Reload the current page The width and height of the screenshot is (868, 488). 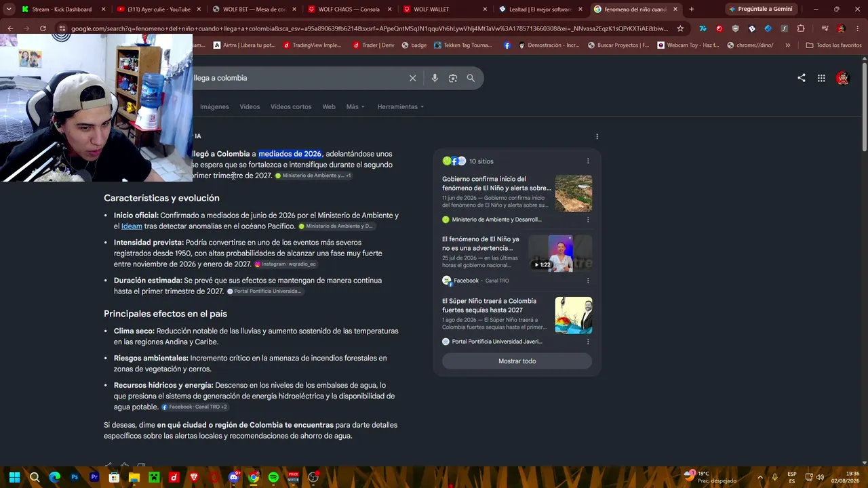pos(43,28)
